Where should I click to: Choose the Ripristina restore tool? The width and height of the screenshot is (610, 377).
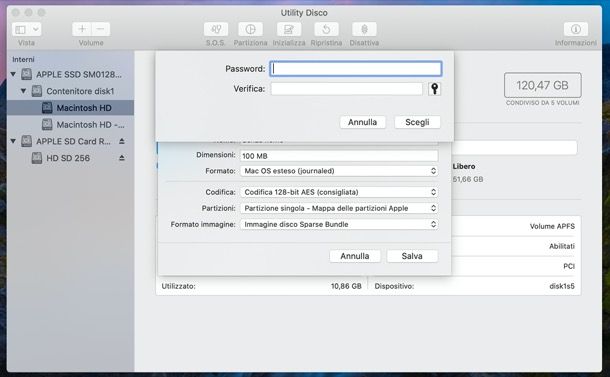pos(326,29)
